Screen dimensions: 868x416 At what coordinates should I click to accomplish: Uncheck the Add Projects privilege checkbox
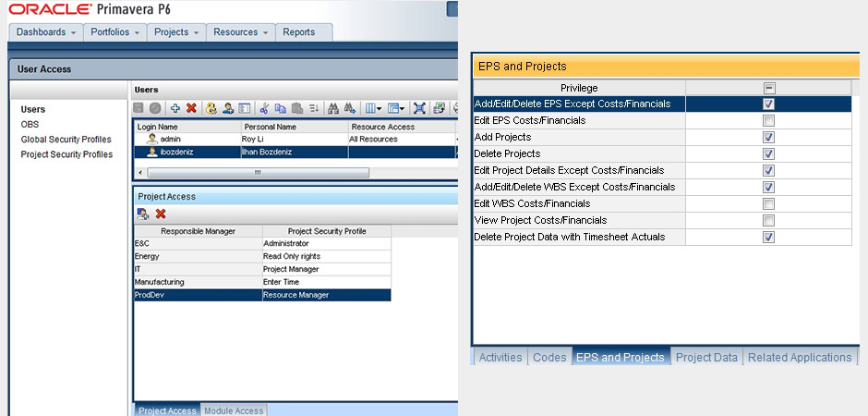[x=768, y=137]
